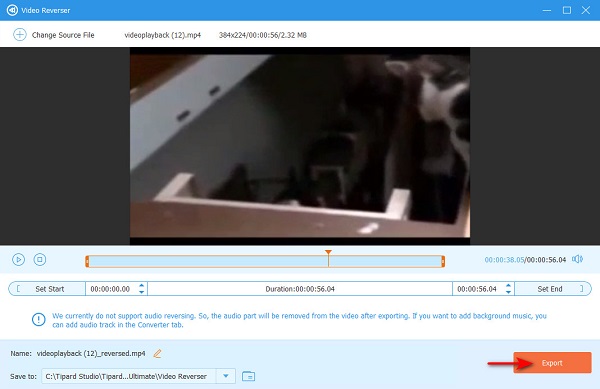Image resolution: width=600 pixels, height=389 pixels.
Task: Click the Set End button
Action: (x=553, y=289)
